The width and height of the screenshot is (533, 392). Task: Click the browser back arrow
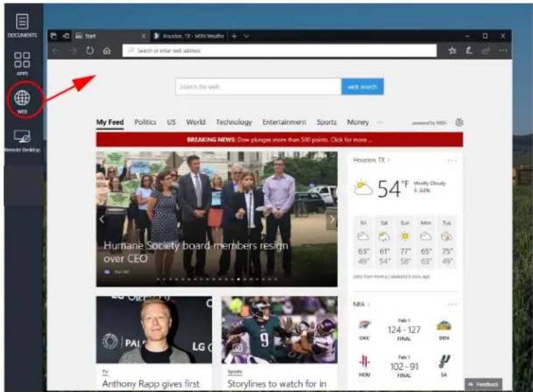coord(56,51)
